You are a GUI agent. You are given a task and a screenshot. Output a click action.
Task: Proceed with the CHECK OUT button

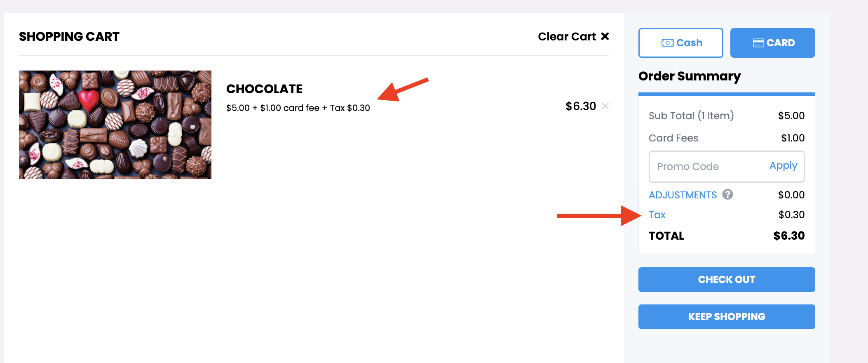coord(727,280)
